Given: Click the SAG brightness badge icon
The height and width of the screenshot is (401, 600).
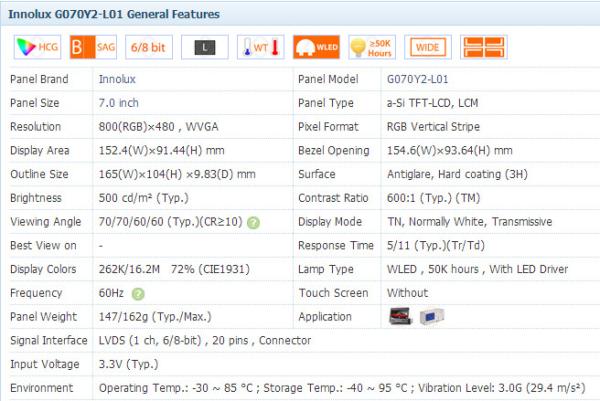Looking at the screenshot, I should [x=93, y=47].
